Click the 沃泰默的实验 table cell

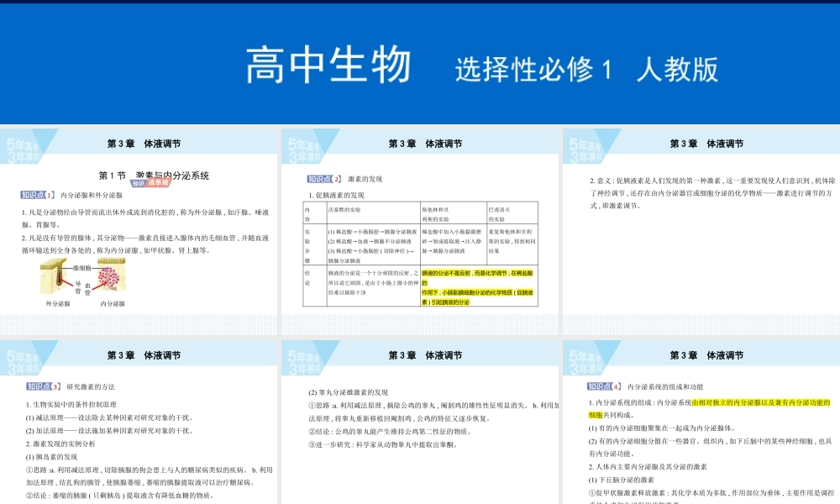pos(374,214)
